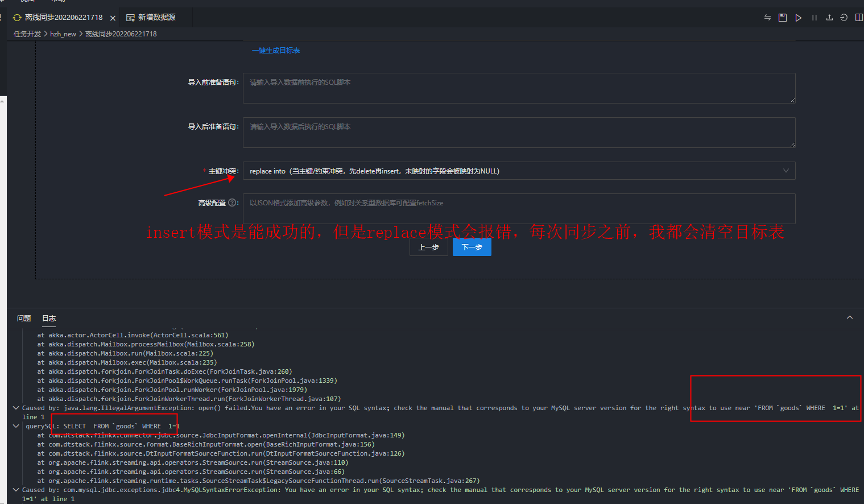This screenshot has height=504, width=864.
Task: Expand the first Caused by stack trace entry
Action: click(x=16, y=408)
